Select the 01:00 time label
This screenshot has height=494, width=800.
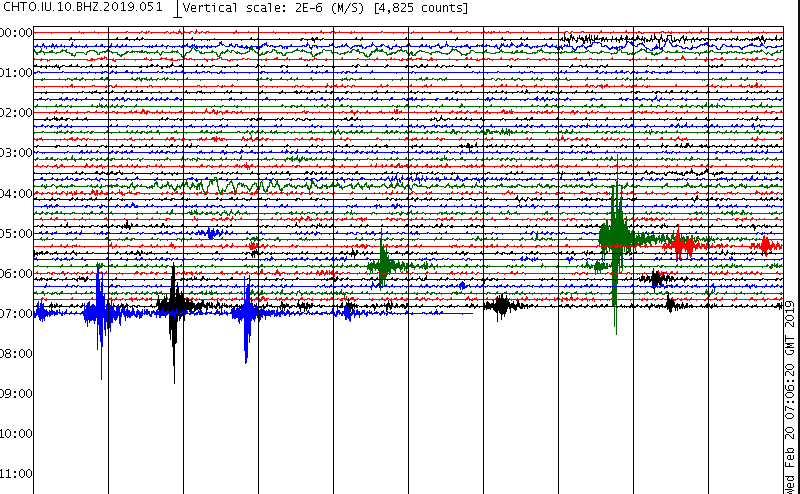[16, 73]
